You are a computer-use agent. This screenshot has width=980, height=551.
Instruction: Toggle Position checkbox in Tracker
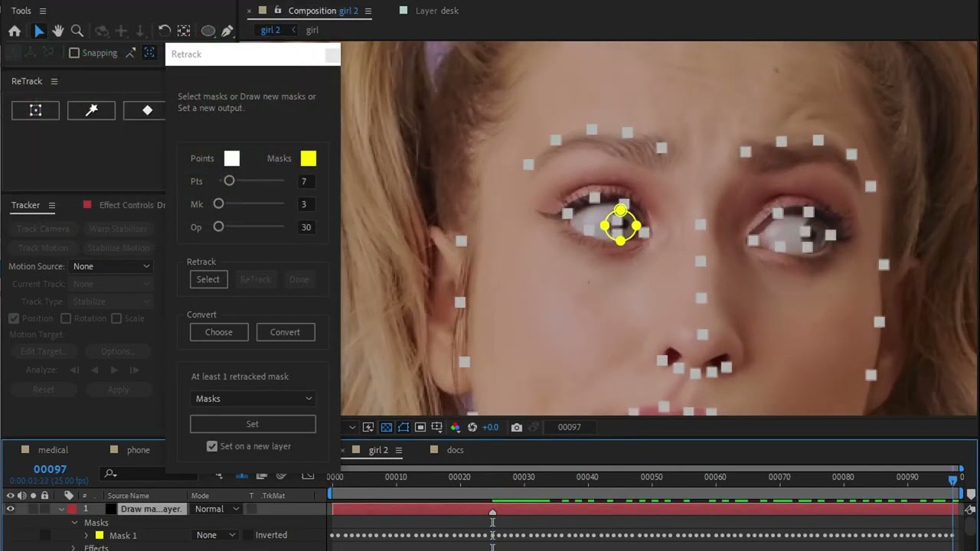14,318
